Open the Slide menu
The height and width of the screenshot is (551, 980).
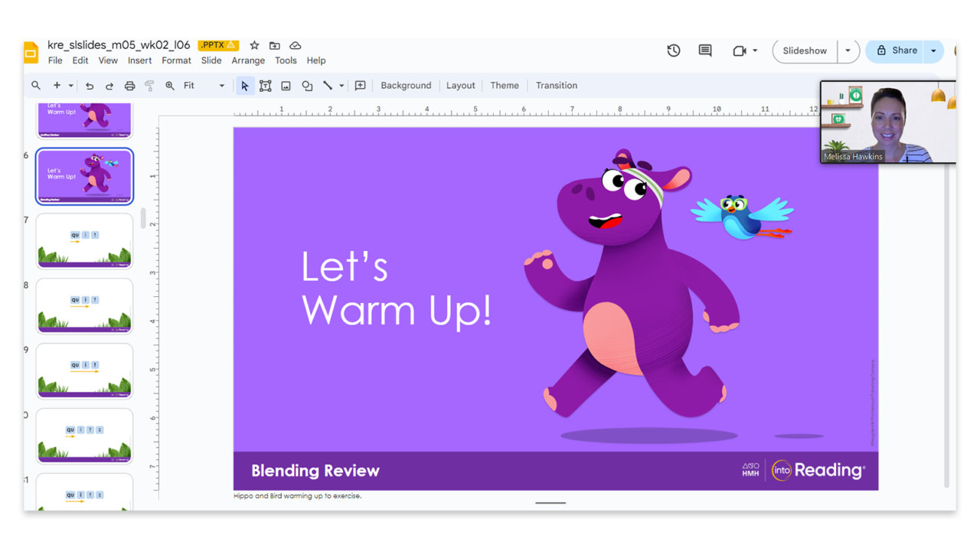pyautogui.click(x=211, y=60)
